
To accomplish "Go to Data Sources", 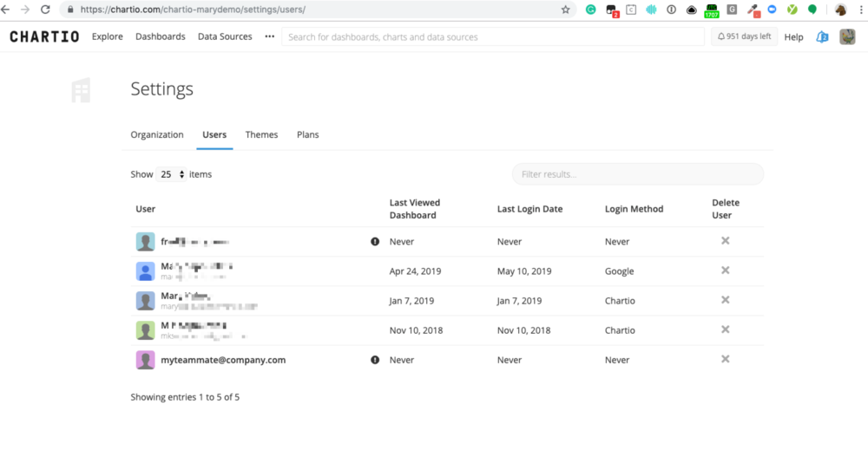I will [225, 36].
